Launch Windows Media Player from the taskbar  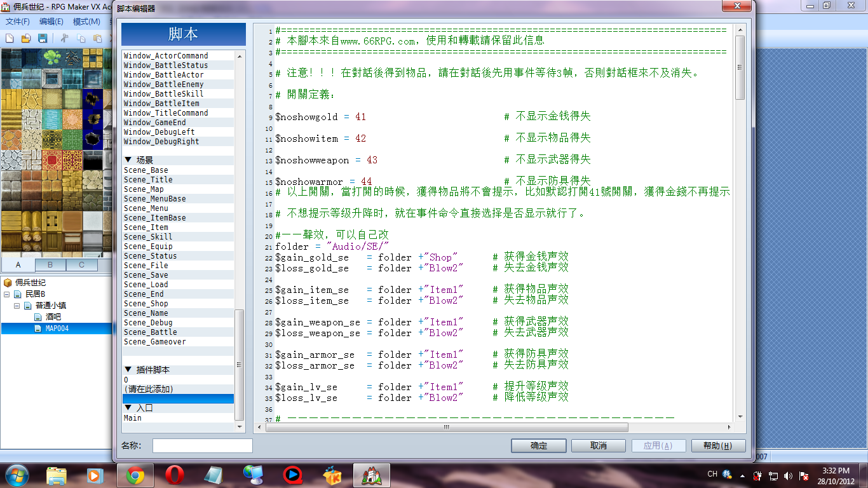[x=95, y=475]
